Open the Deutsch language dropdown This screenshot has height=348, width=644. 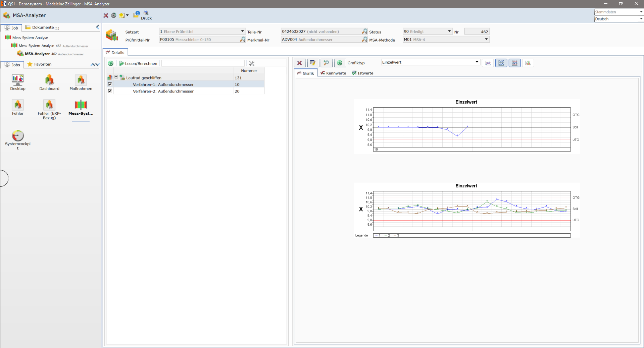(x=641, y=19)
